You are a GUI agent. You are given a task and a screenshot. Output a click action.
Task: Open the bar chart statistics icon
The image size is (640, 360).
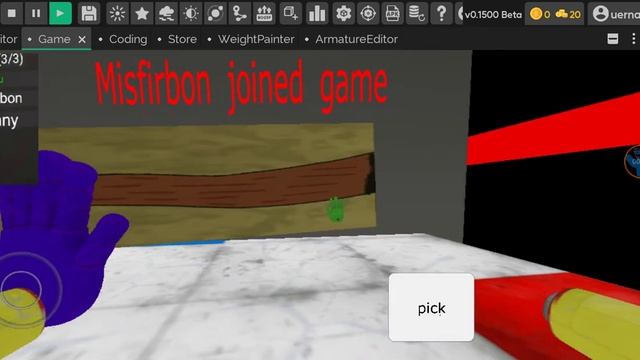(x=317, y=13)
